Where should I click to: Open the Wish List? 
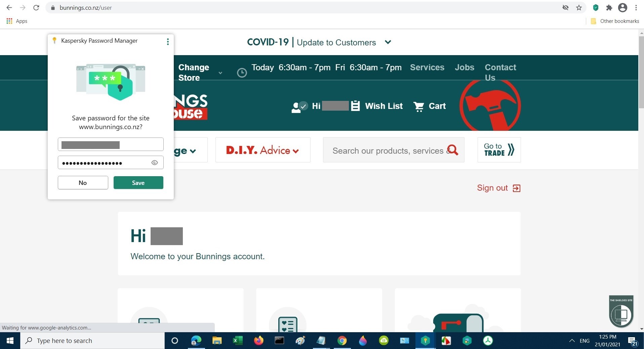[x=377, y=106]
